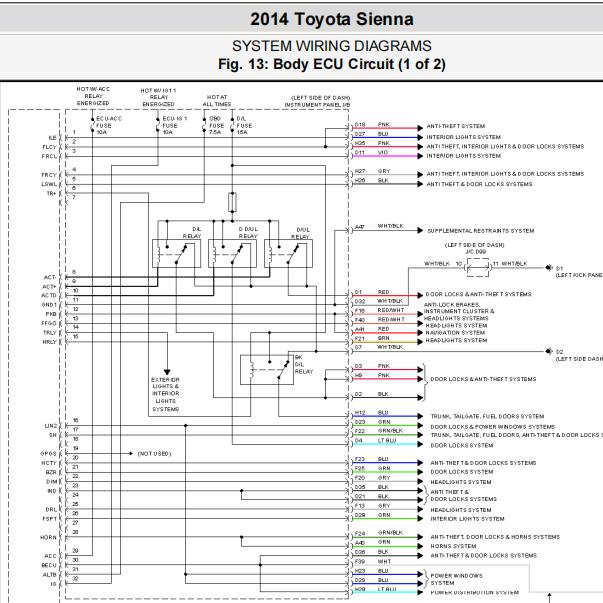Click the 'J/C D99' junction connector label
603x603 pixels.
coord(476,252)
